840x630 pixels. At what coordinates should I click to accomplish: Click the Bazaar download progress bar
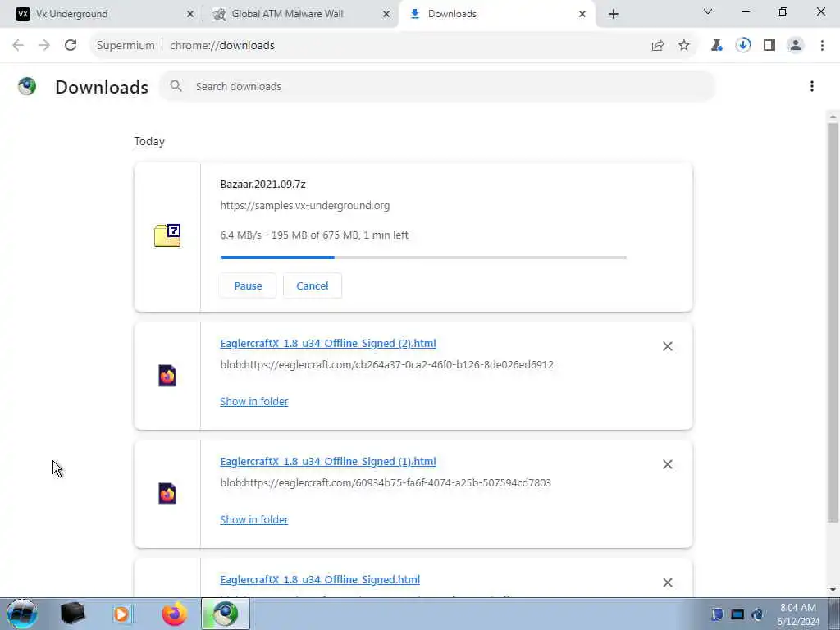point(423,258)
